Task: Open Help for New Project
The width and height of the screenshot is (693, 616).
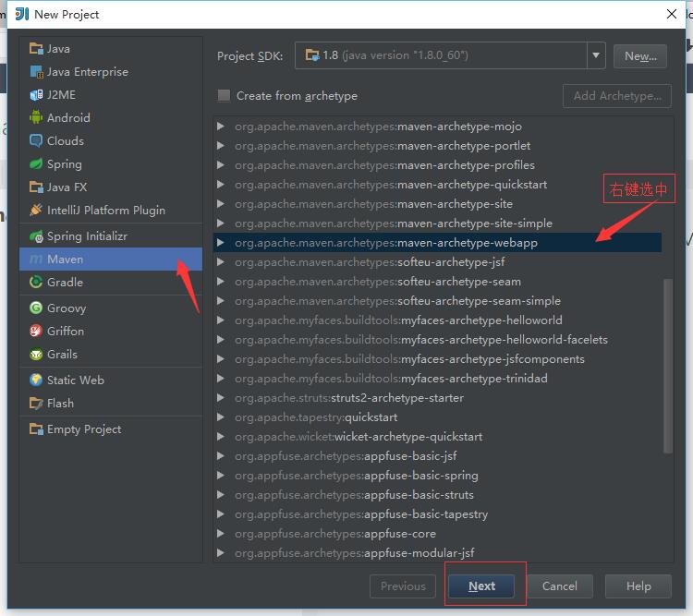Action: [x=638, y=586]
